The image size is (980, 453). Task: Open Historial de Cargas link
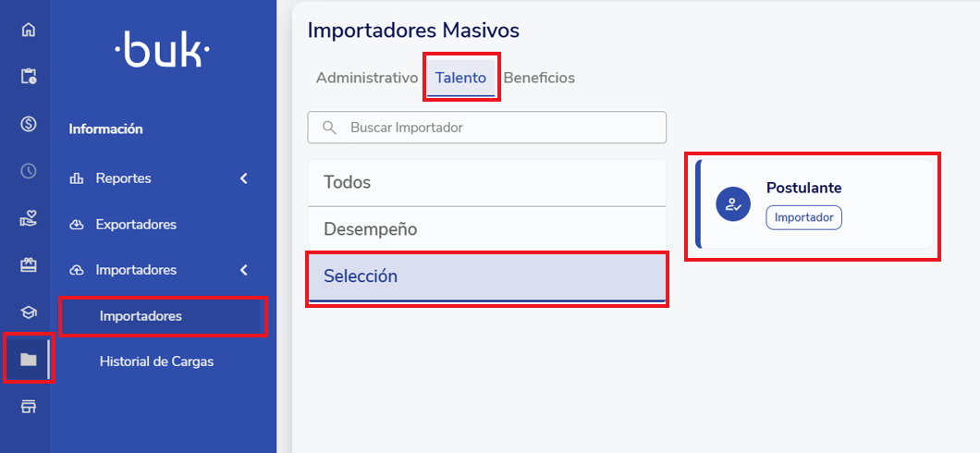point(156,361)
